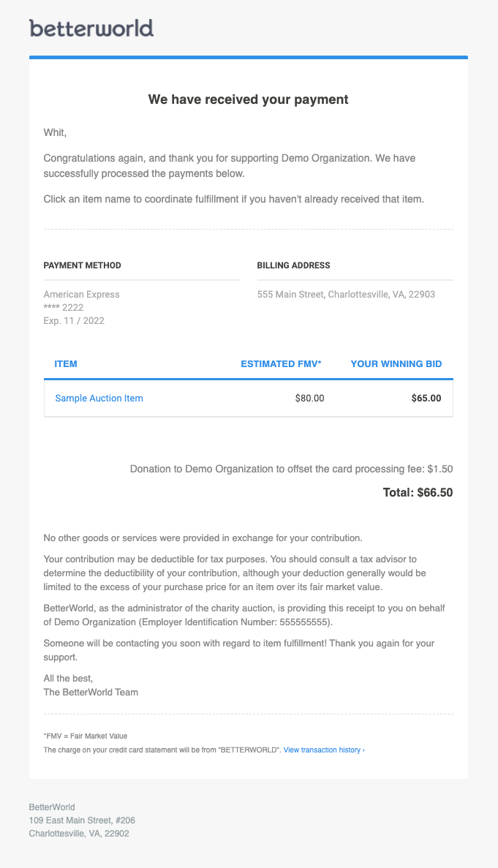The width and height of the screenshot is (498, 868).
Task: Click the 555 Main Street billing address
Action: click(x=346, y=295)
